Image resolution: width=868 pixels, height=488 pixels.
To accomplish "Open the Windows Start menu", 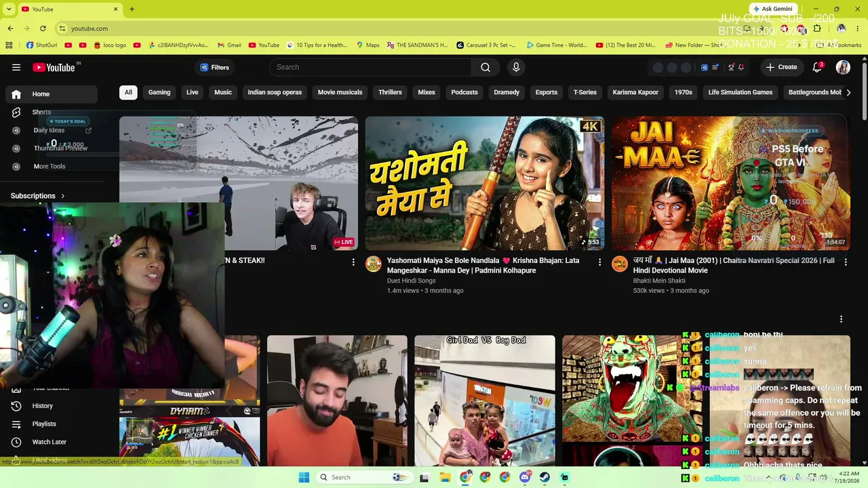I will pos(304,477).
